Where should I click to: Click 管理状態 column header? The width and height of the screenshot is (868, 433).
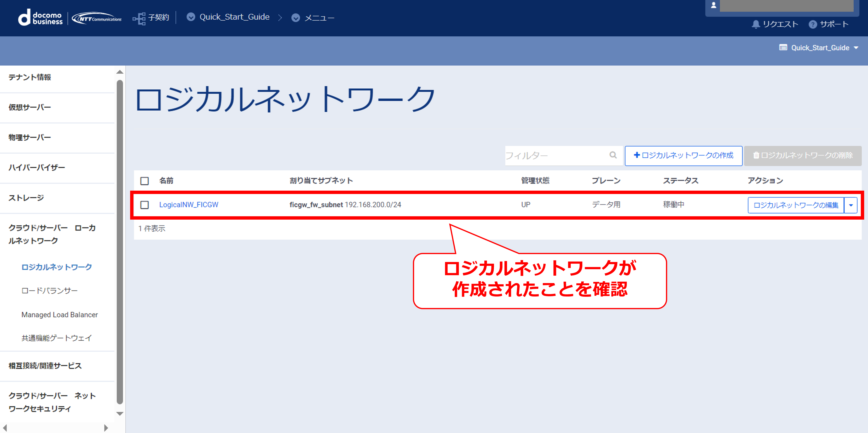535,181
